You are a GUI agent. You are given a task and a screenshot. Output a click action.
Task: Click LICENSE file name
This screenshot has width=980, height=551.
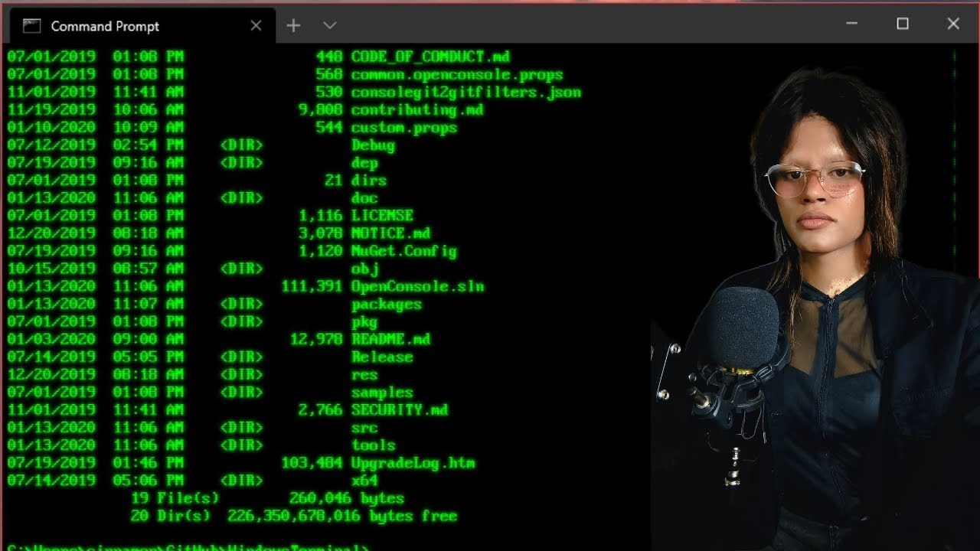[382, 216]
